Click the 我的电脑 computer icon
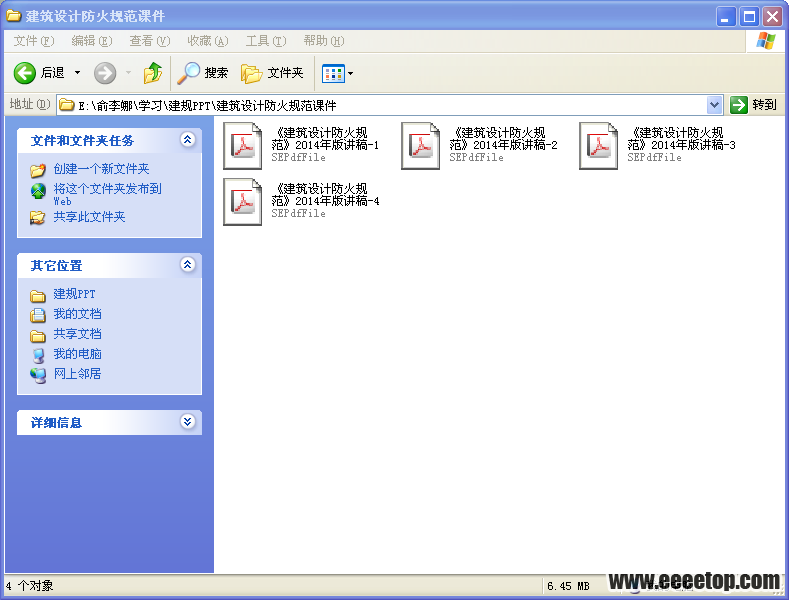This screenshot has height=600, width=789. [38, 355]
